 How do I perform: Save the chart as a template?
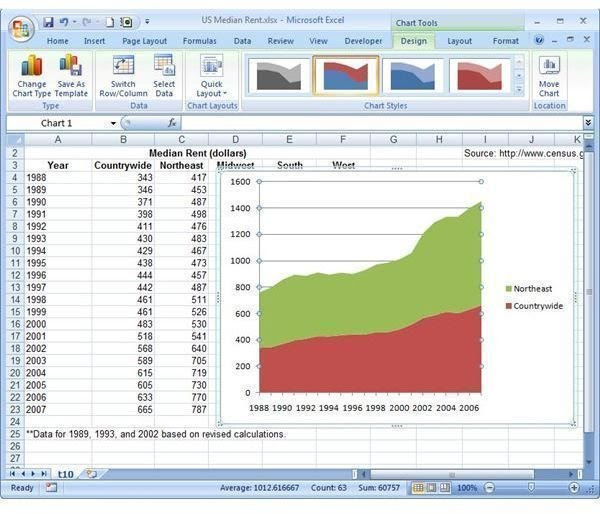click(71, 76)
